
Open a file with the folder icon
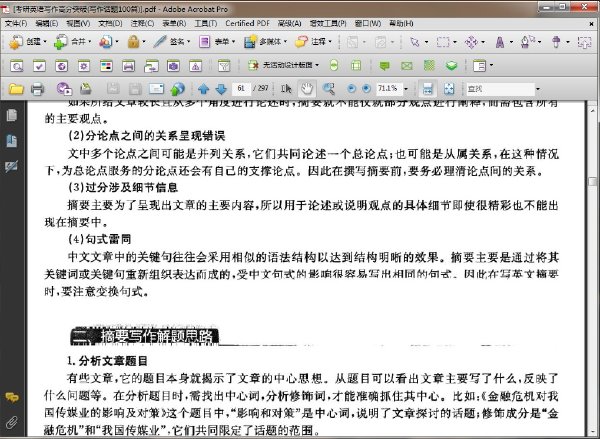click(16, 89)
